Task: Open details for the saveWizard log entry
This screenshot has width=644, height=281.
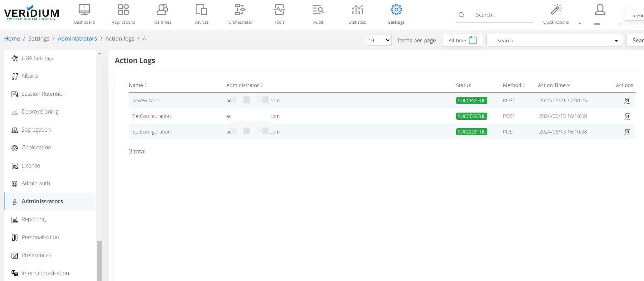Action: tap(627, 101)
